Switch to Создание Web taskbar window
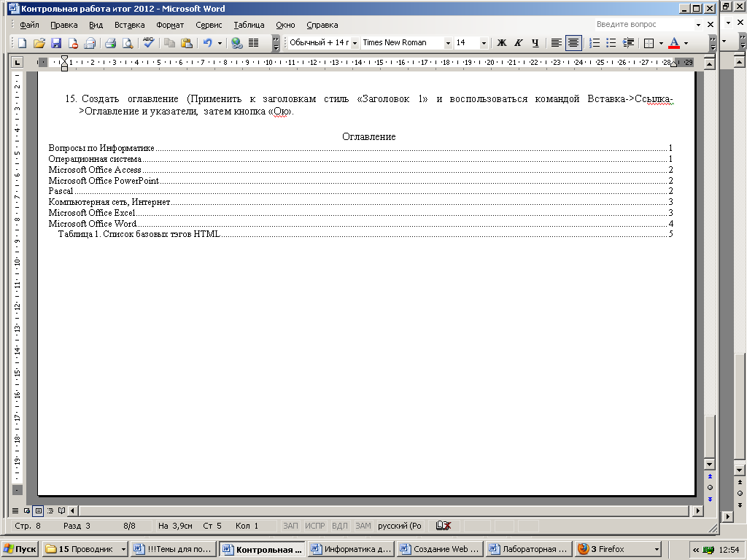The height and width of the screenshot is (560, 747). [x=440, y=549]
